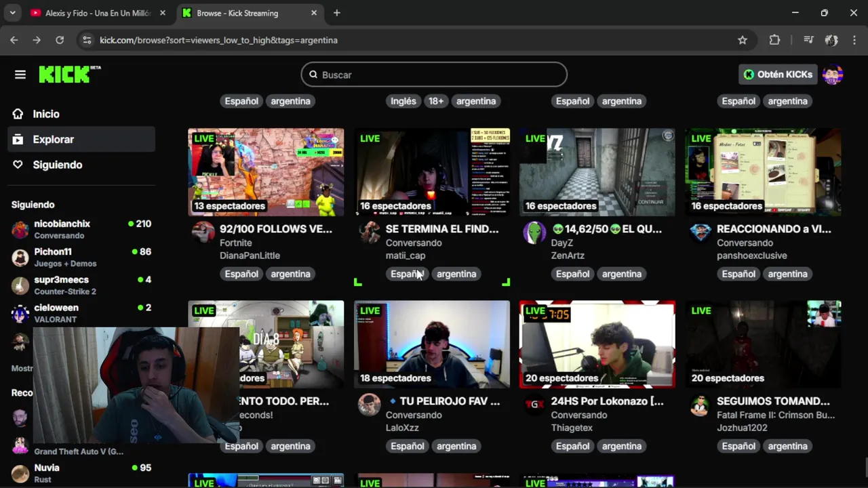Open Thiagetex channel avatar

(534, 404)
